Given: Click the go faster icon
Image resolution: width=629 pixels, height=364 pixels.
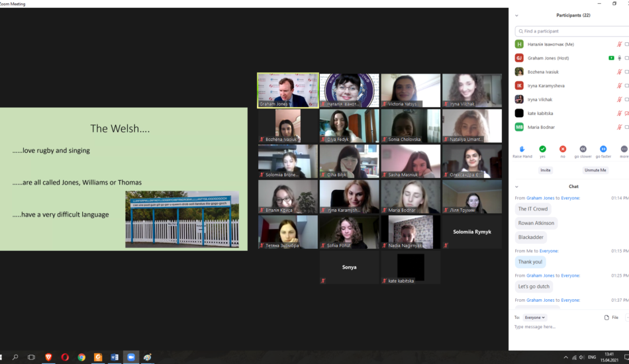Looking at the screenshot, I should [x=603, y=149].
